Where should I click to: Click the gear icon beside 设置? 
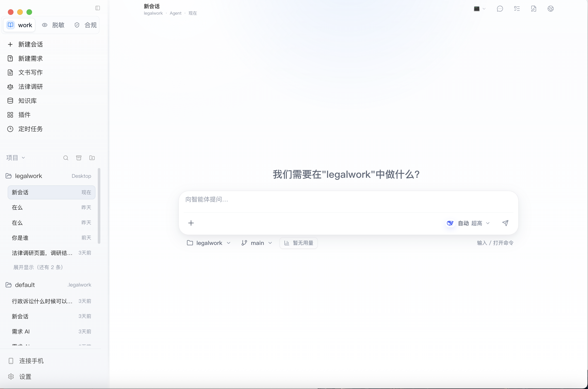(x=11, y=377)
